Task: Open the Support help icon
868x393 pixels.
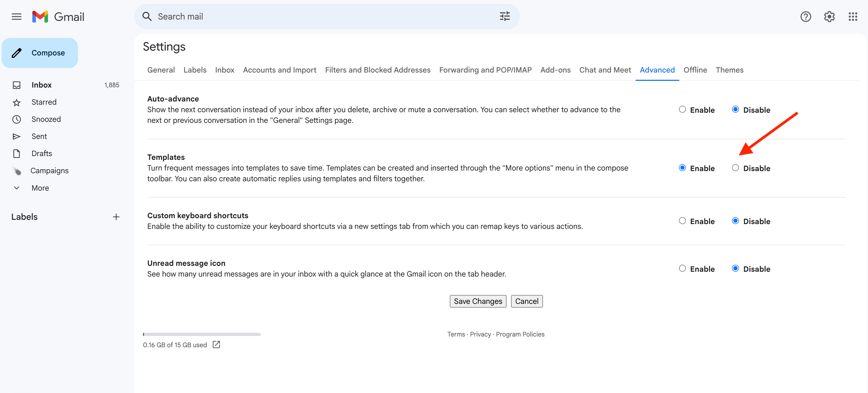Action: [x=805, y=17]
